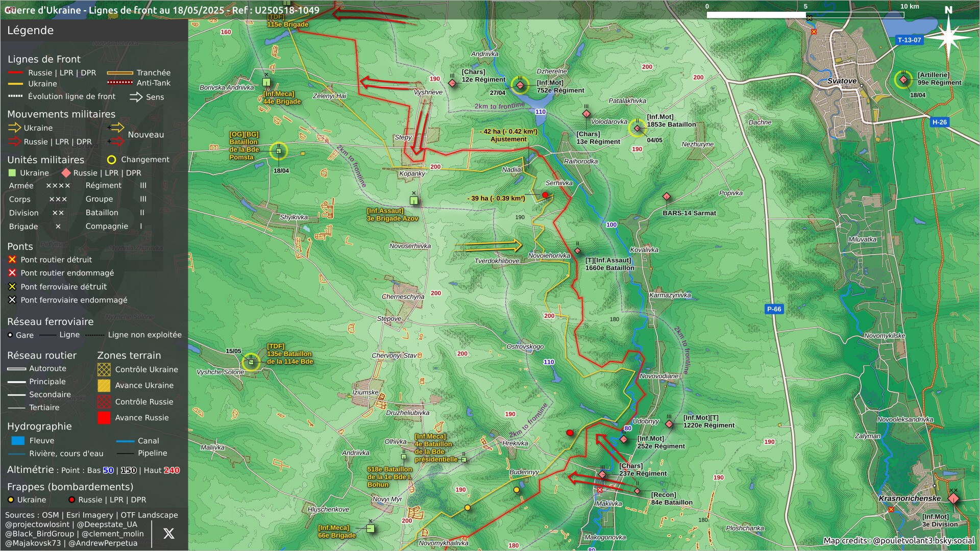Click the Kovalivka village label
The width and height of the screenshot is (980, 551).
click(x=644, y=250)
